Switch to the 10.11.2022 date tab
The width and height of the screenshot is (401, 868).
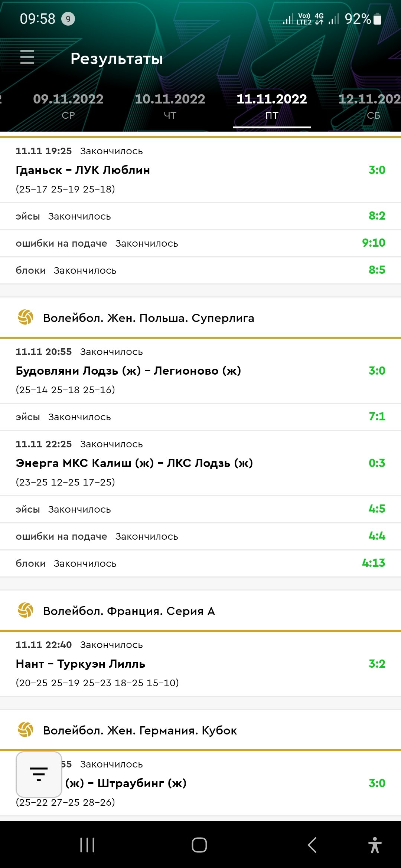click(170, 106)
